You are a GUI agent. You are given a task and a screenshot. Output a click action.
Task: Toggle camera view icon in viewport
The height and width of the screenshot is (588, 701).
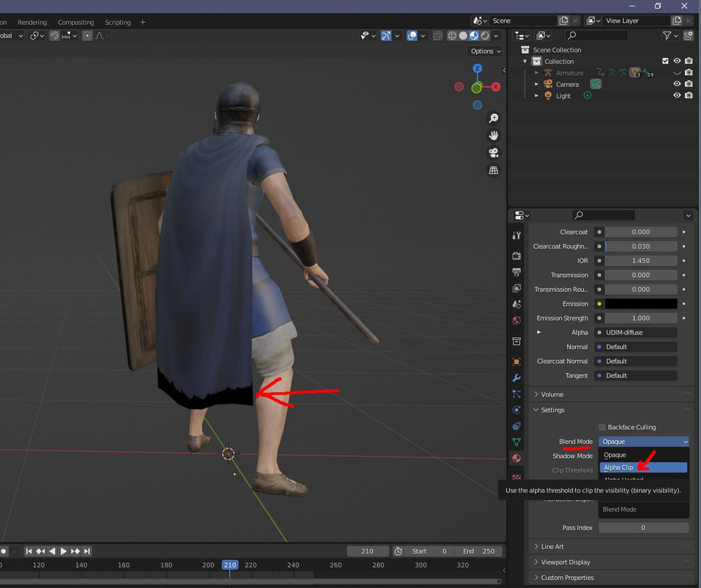click(494, 153)
